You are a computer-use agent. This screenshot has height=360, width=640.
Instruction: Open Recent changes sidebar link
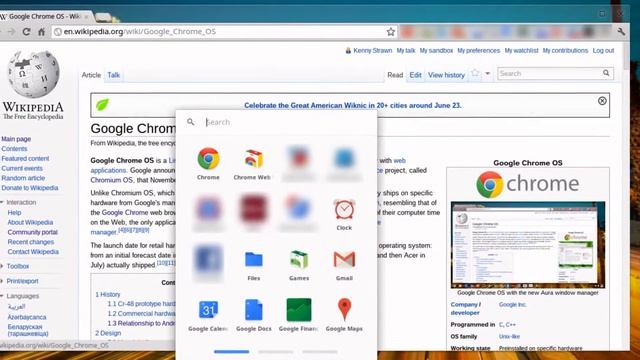click(31, 242)
